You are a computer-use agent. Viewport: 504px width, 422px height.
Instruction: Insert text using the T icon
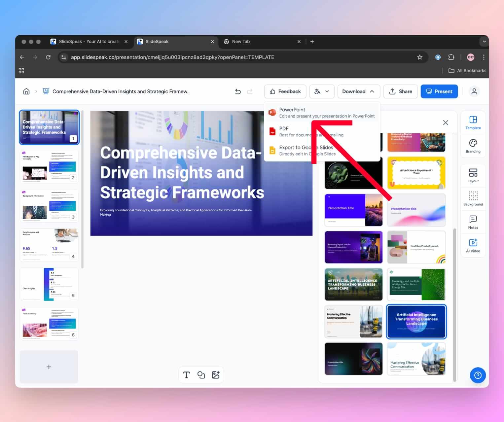(x=186, y=375)
